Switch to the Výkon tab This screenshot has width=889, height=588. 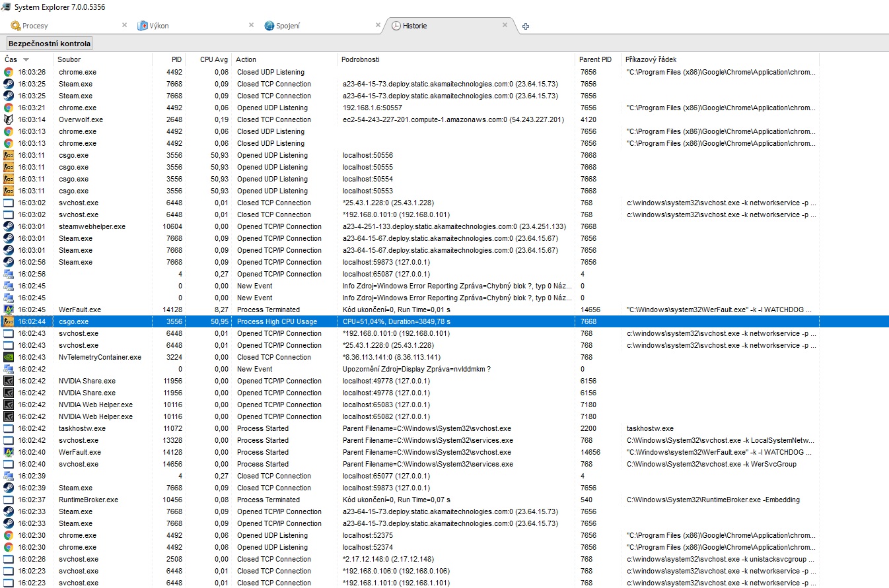click(x=158, y=26)
